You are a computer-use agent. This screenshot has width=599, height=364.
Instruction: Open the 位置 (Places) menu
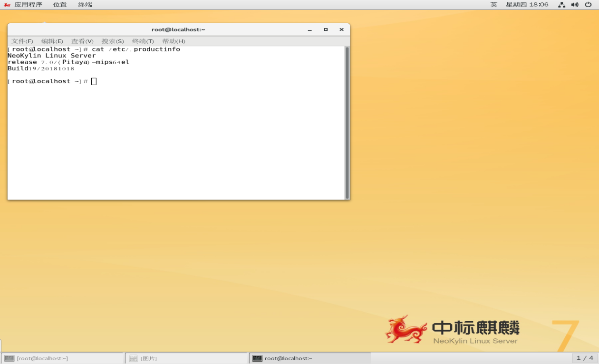(x=60, y=5)
